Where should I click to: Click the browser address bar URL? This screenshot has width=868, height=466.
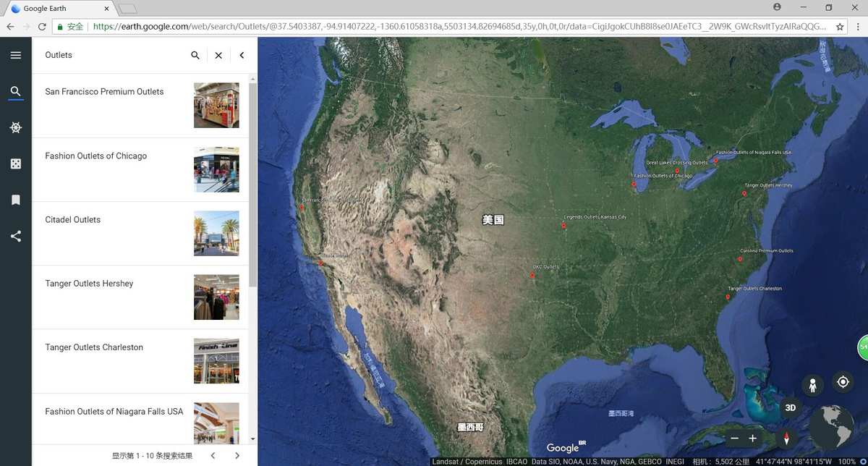[x=459, y=27]
